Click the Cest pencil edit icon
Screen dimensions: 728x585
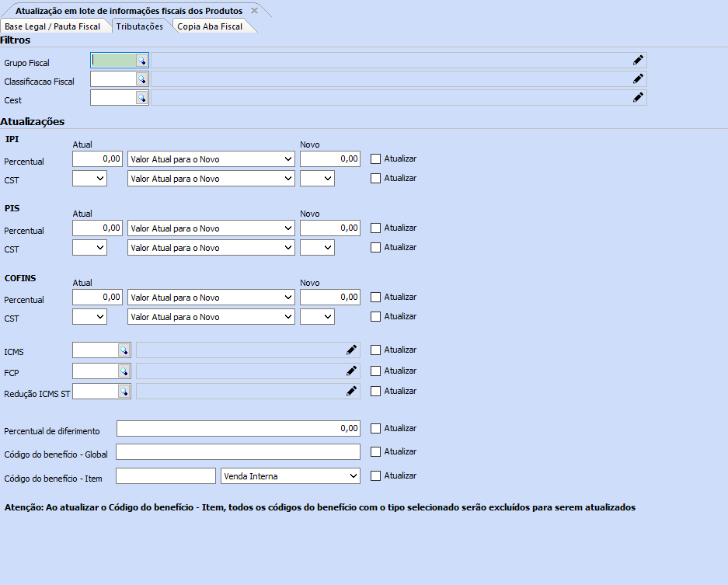[638, 98]
